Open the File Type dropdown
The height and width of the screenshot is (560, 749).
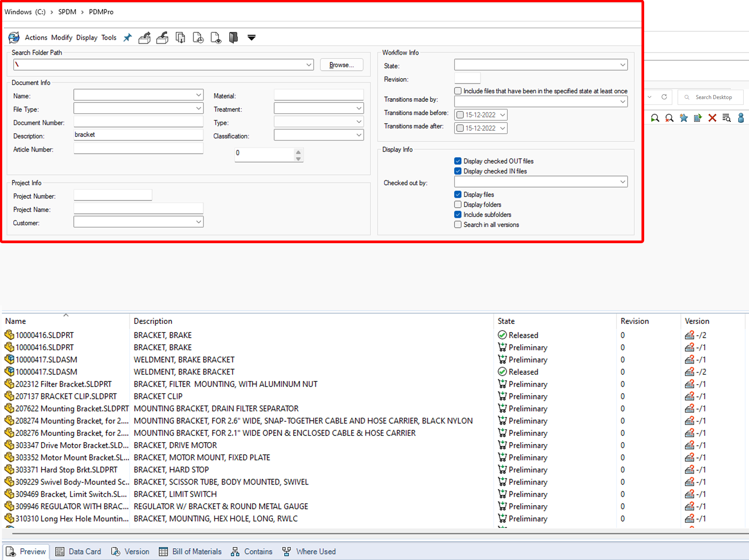[199, 108]
